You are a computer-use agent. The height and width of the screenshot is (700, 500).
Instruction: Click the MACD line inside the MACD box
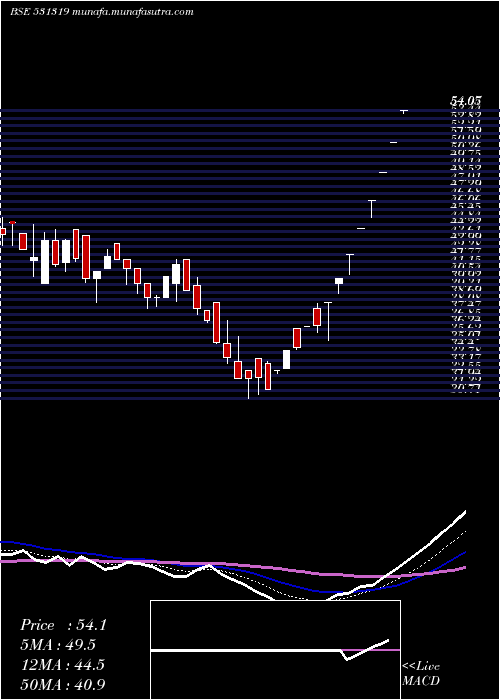[x=270, y=650]
